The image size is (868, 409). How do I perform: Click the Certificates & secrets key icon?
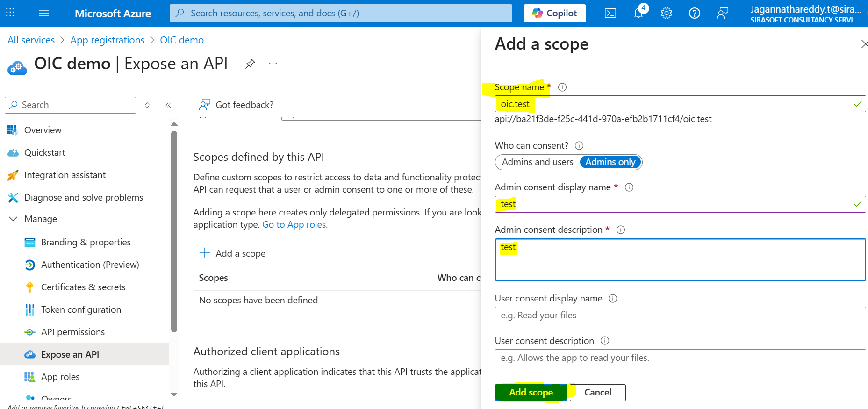(x=29, y=287)
